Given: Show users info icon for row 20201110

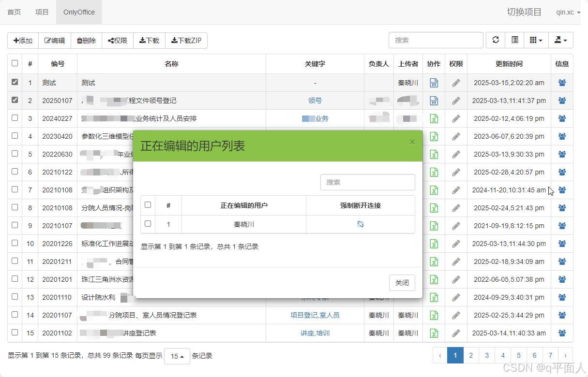Looking at the screenshot, I should (x=562, y=297).
